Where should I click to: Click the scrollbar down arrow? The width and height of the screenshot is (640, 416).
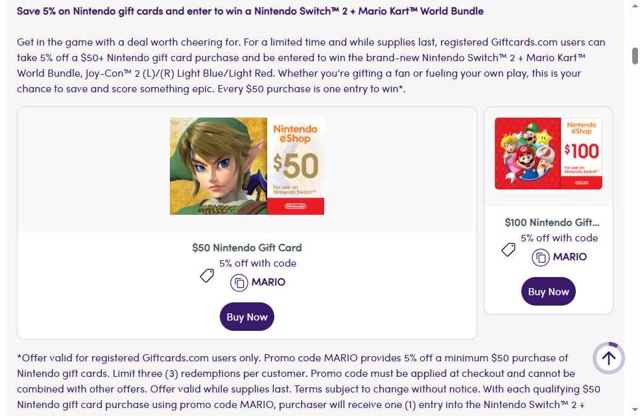tap(635, 409)
